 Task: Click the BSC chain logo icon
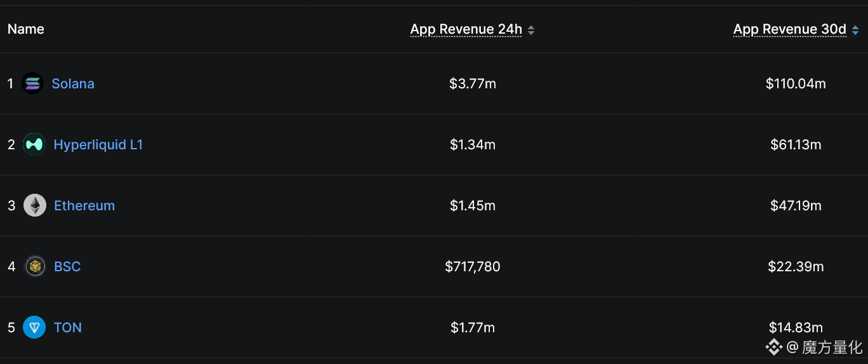point(35,266)
